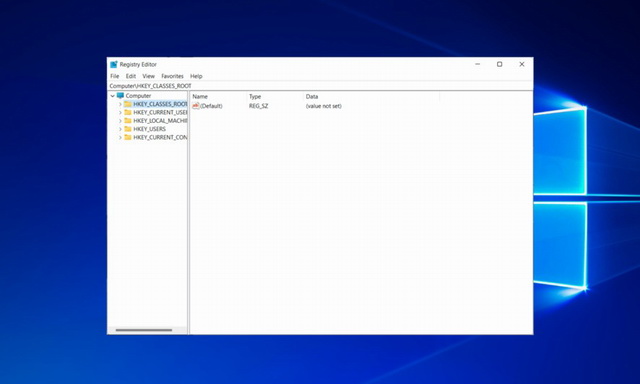Collapse the Computer tree node
Viewport: 640px width, 384px height.
click(x=113, y=96)
